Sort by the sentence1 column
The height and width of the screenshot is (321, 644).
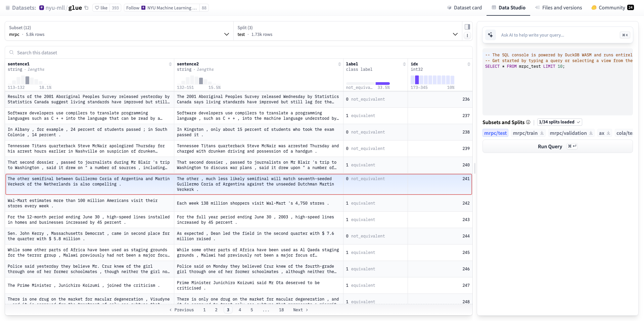(170, 64)
